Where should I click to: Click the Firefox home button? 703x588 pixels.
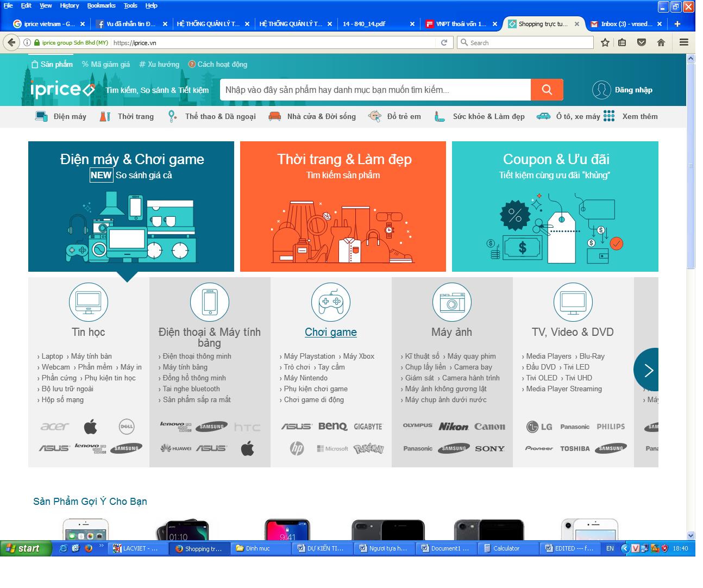(661, 42)
